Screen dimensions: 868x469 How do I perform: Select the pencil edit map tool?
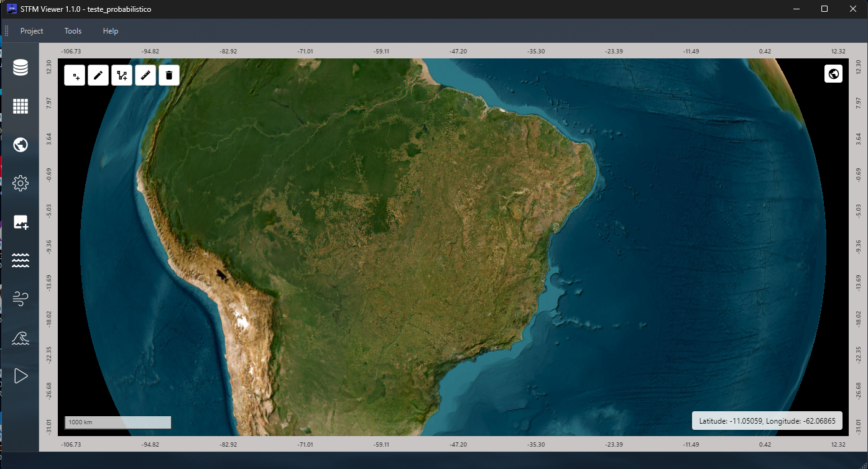tap(98, 76)
